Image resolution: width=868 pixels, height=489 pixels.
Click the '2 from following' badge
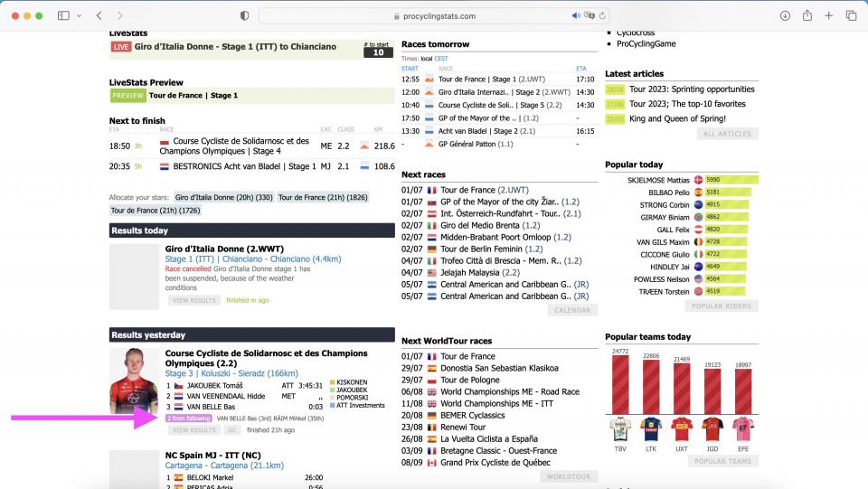(189, 418)
